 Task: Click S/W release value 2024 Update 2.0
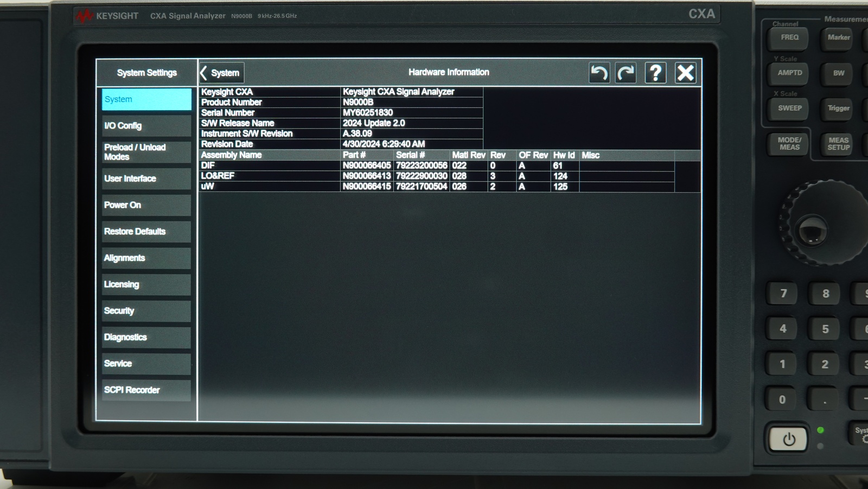click(374, 123)
